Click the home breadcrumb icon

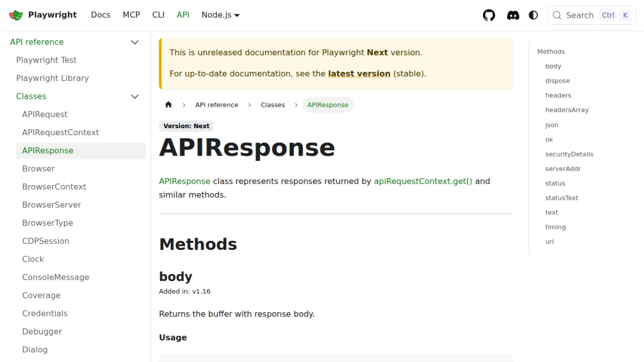pyautogui.click(x=169, y=105)
